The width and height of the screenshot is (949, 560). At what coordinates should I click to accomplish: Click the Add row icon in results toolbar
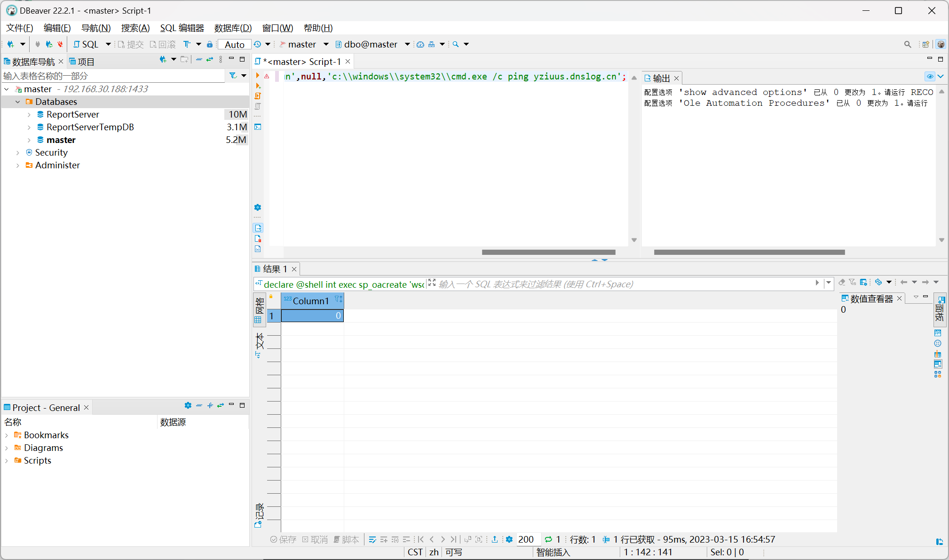pos(384,539)
